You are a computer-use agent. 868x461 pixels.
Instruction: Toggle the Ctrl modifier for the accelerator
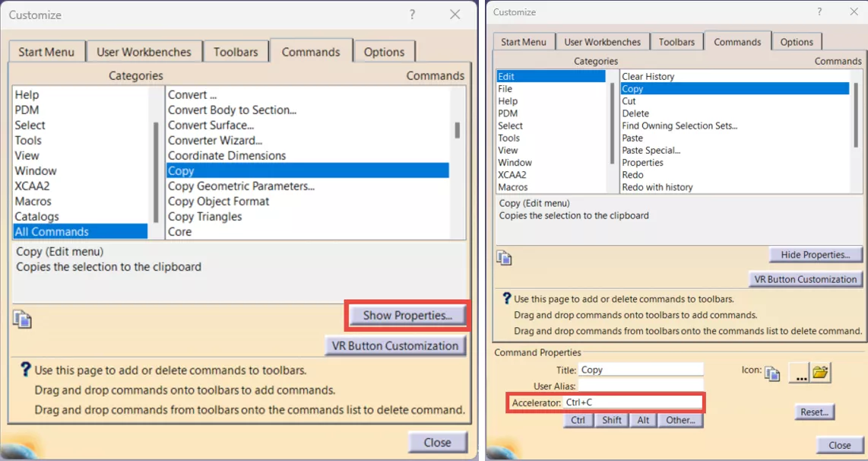click(578, 419)
